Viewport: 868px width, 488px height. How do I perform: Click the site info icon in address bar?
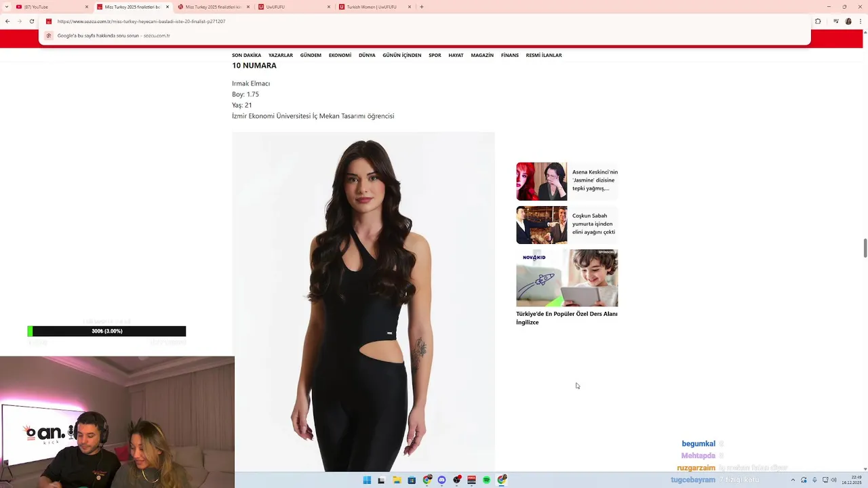(x=49, y=21)
